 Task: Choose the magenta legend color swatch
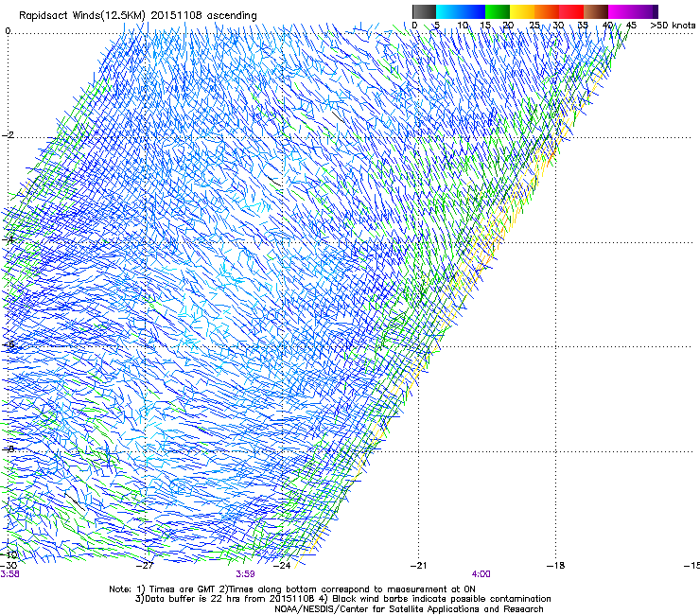[621, 11]
